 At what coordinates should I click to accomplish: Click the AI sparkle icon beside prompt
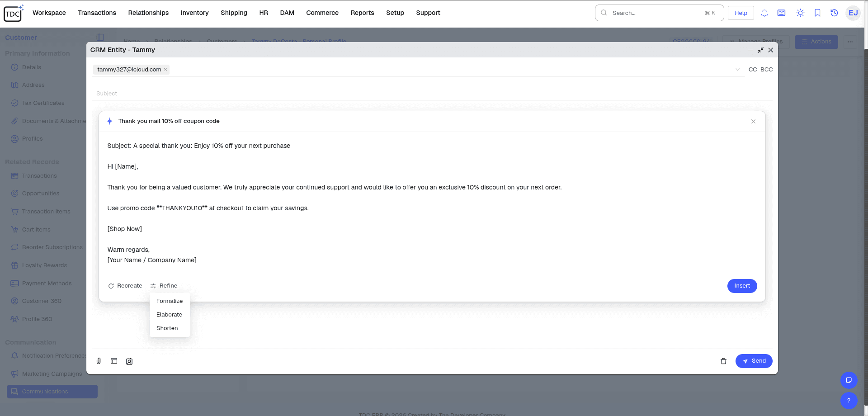pos(109,121)
